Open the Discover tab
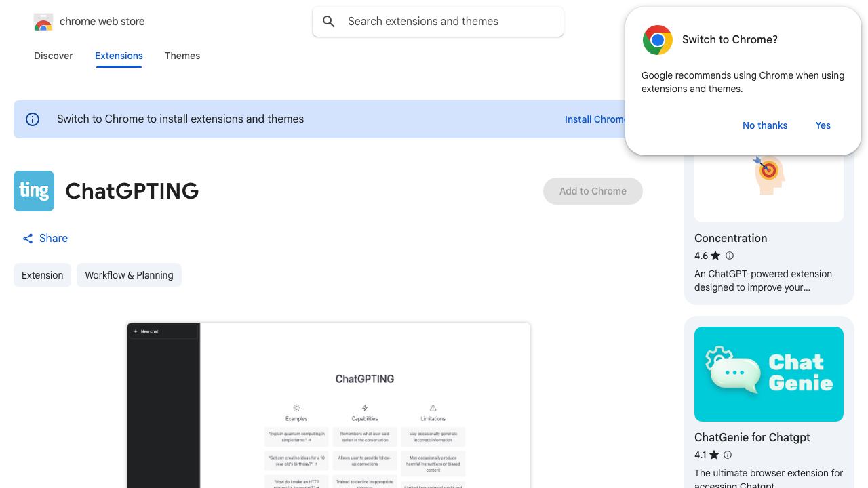Viewport: 868px width, 488px height. pyautogui.click(x=54, y=56)
